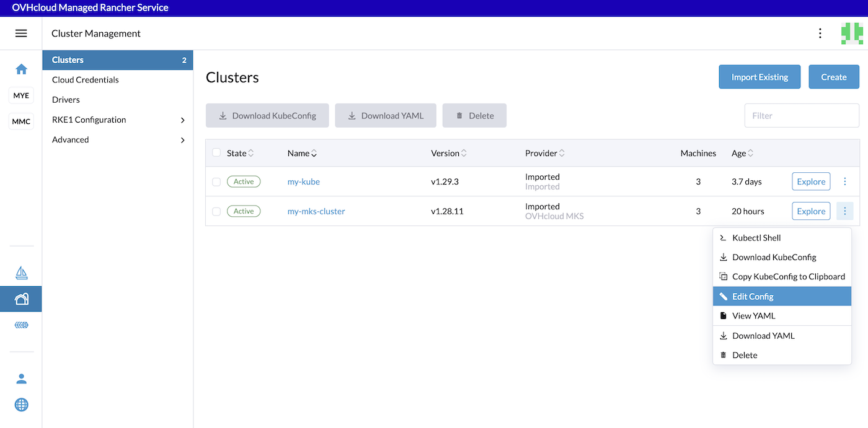Click the multi-cluster apps icon below Cluster Management
This screenshot has width=868, height=428.
pos(21,325)
